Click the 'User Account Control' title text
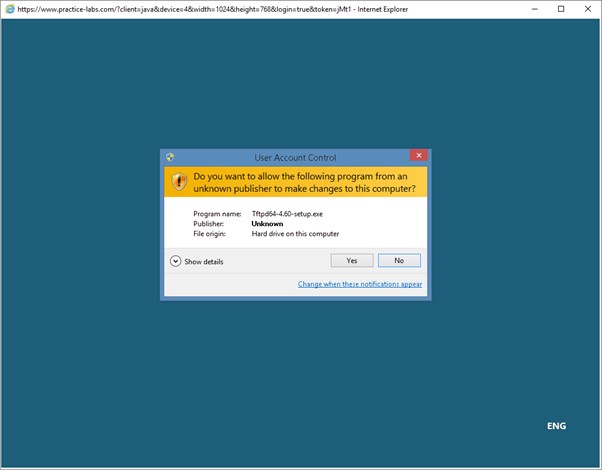The image size is (602, 470). point(295,157)
